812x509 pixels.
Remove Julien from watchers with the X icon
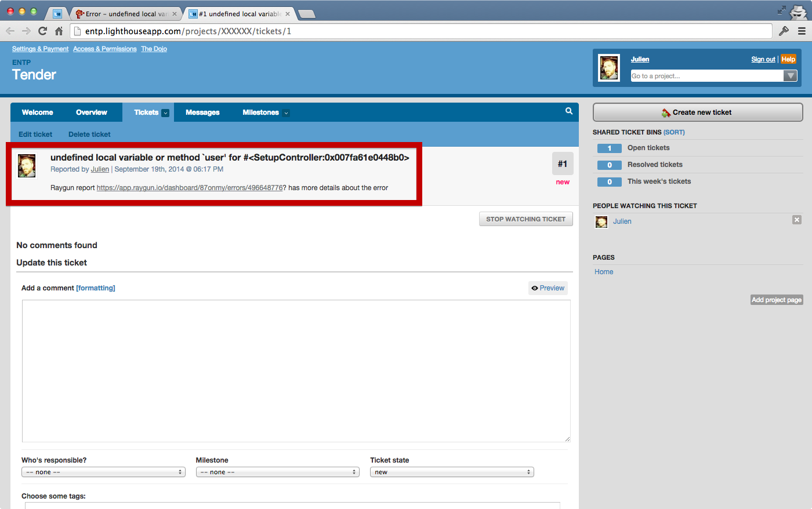[797, 220]
